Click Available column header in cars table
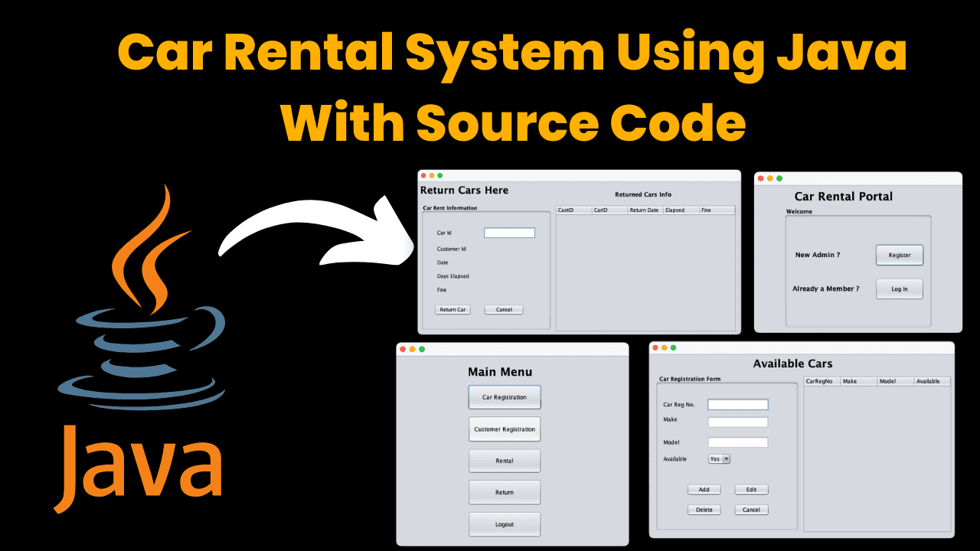Screen dimensions: 980x551 click(x=933, y=381)
